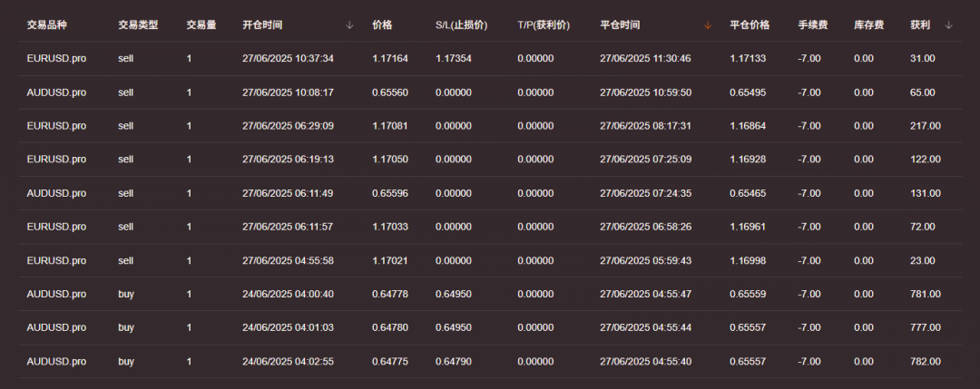Screen dimensions: 980x389
Task: Click the 手续费 column header
Action: click(x=812, y=25)
